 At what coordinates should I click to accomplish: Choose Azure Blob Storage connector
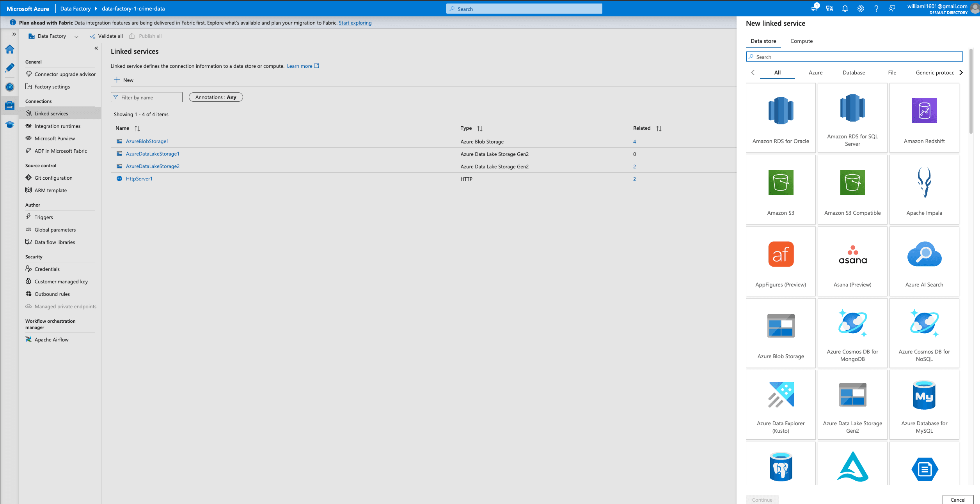780,333
